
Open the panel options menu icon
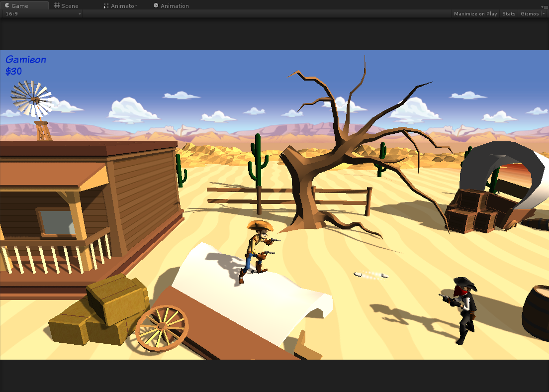[545, 6]
